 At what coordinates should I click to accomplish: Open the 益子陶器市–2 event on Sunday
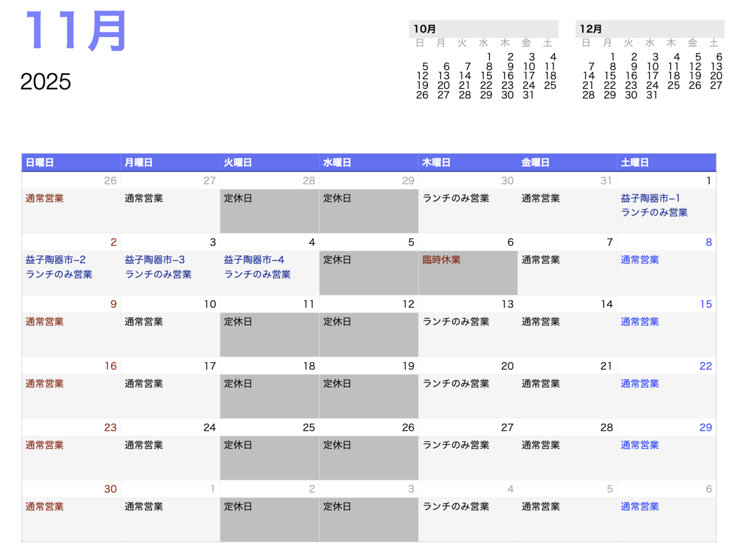point(55,260)
